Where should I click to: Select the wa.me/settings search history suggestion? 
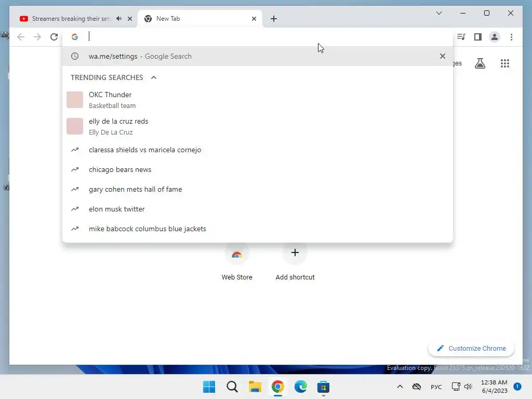click(x=258, y=56)
